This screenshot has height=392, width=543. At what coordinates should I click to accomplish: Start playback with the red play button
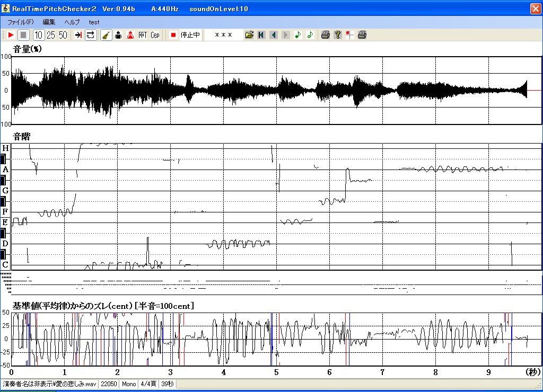coord(11,35)
